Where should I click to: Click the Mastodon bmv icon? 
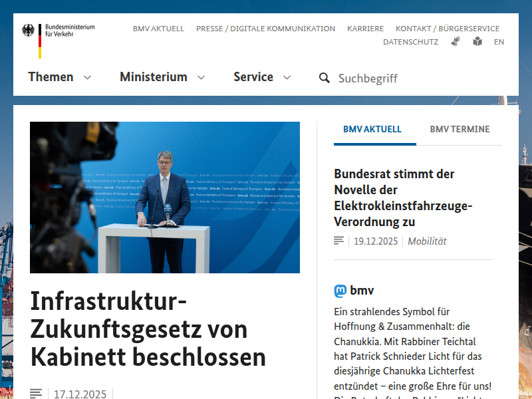coord(340,291)
